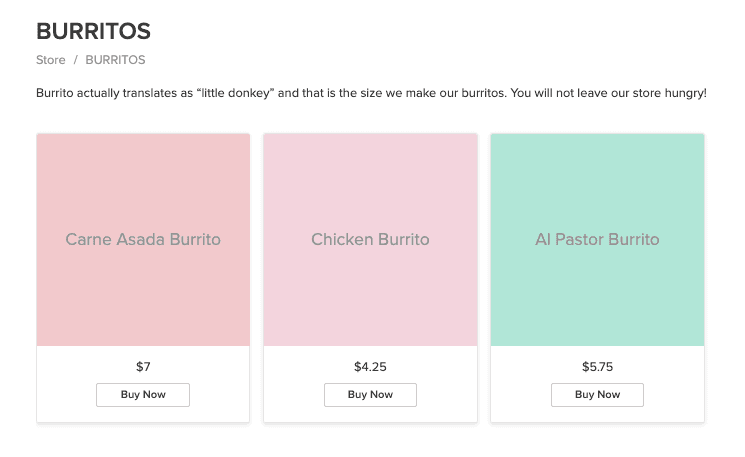Buy the Al Pastor Burrito now
Image resolution: width=745 pixels, height=457 pixels.
[x=597, y=395]
